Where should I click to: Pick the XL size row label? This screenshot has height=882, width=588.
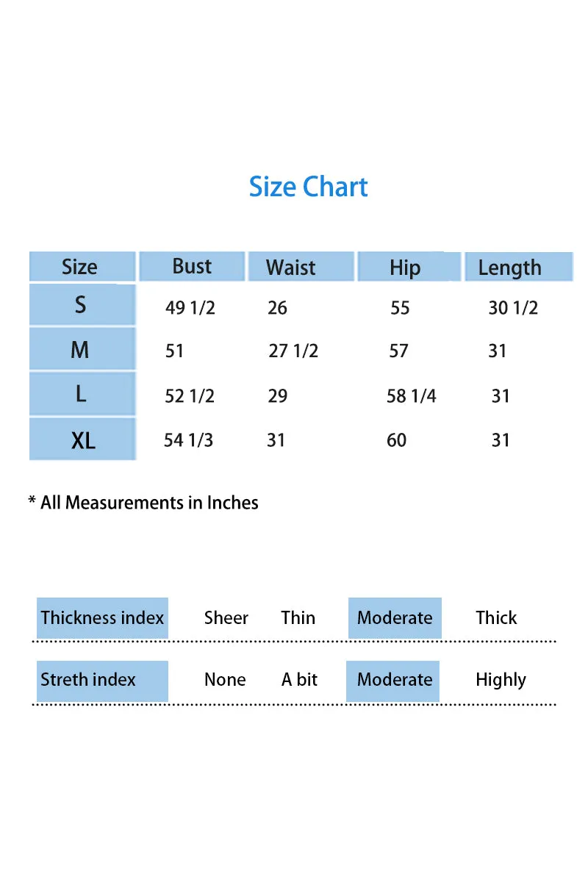(82, 440)
